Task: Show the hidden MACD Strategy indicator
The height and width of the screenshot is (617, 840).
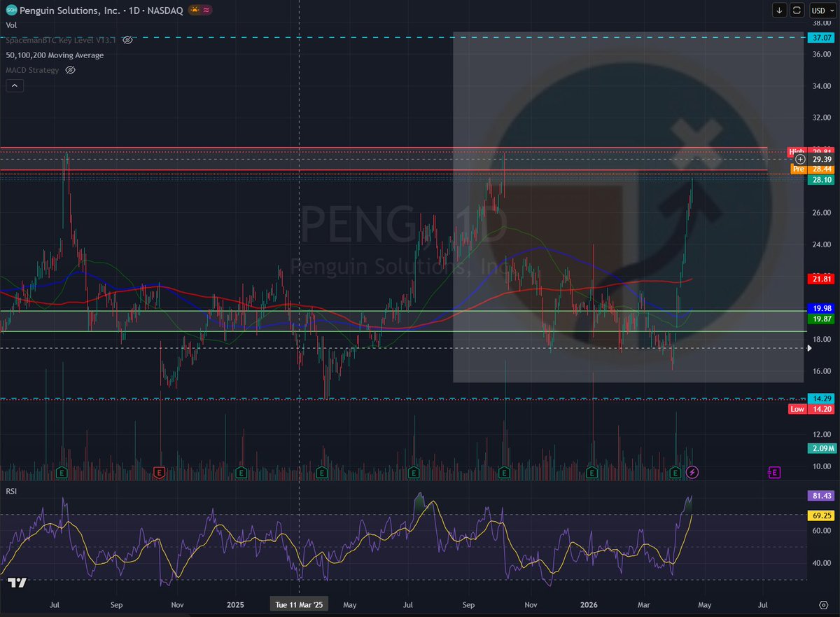Action: (70, 70)
